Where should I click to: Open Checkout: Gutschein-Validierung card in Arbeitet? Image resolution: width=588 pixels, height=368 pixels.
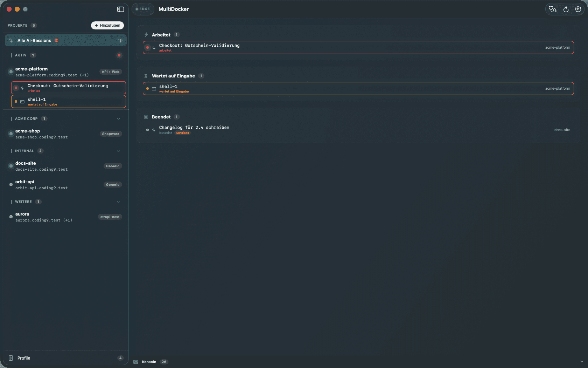(x=358, y=48)
